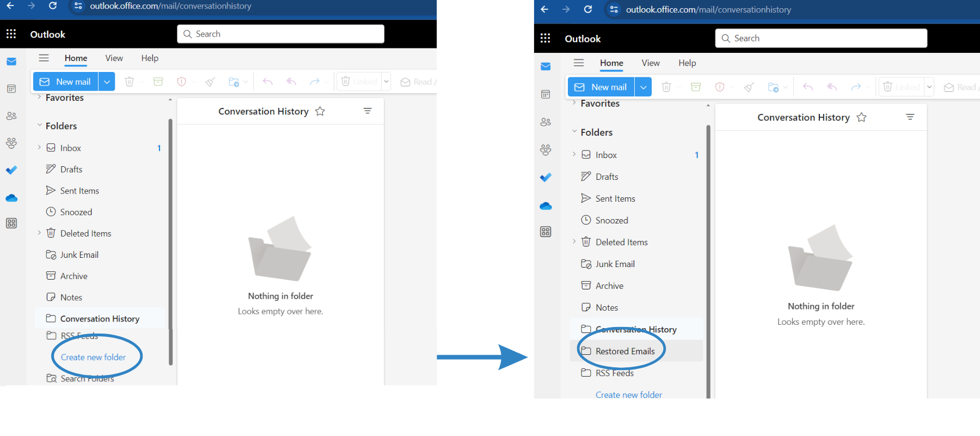Expand Inbox chevron in right window

(x=574, y=154)
